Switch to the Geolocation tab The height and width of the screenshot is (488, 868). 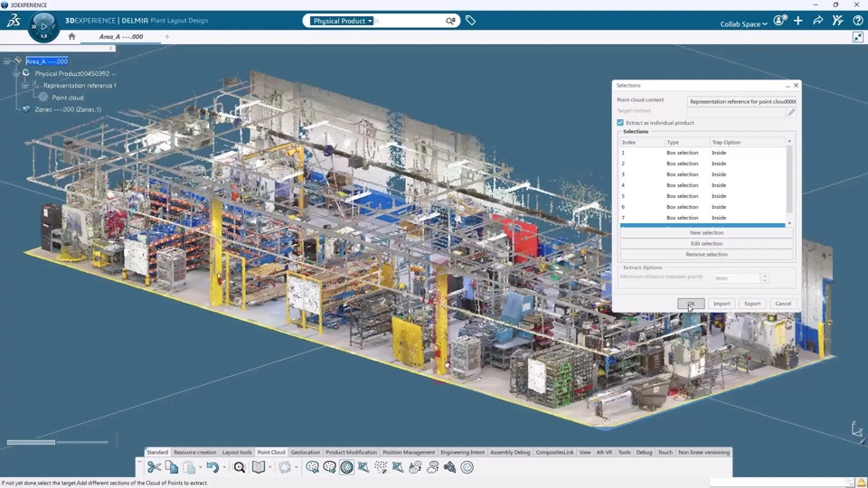tap(306, 452)
